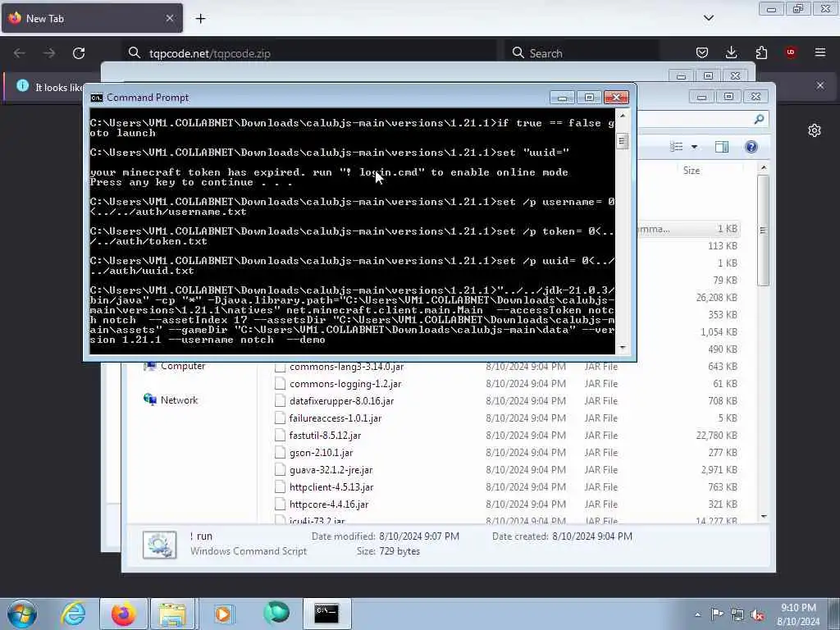Screen dimensions: 840x630
Task: Dismiss the Firefox notification bar
Action: pyautogui.click(x=820, y=85)
